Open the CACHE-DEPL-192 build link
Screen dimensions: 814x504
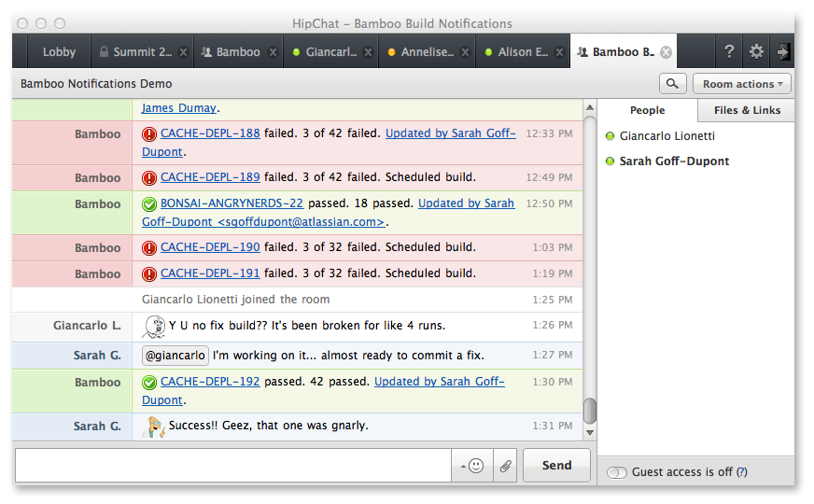click(210, 382)
